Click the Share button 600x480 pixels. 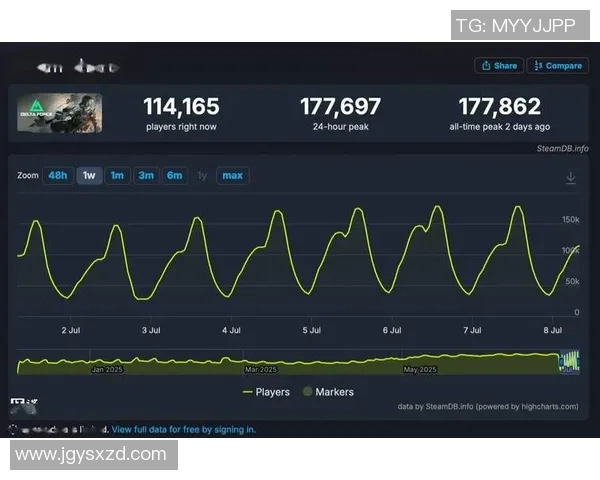pyautogui.click(x=499, y=66)
